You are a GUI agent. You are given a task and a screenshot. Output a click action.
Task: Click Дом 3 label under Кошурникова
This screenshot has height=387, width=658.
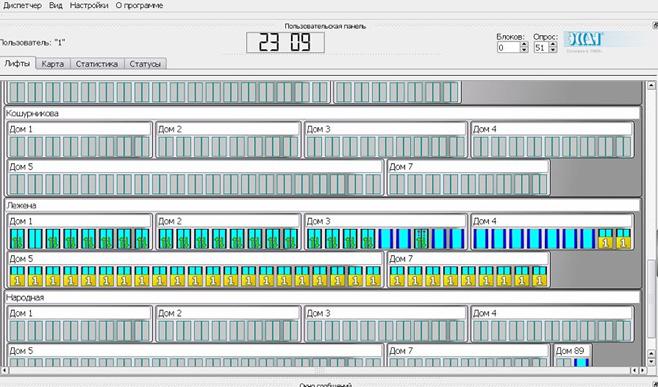coord(319,129)
